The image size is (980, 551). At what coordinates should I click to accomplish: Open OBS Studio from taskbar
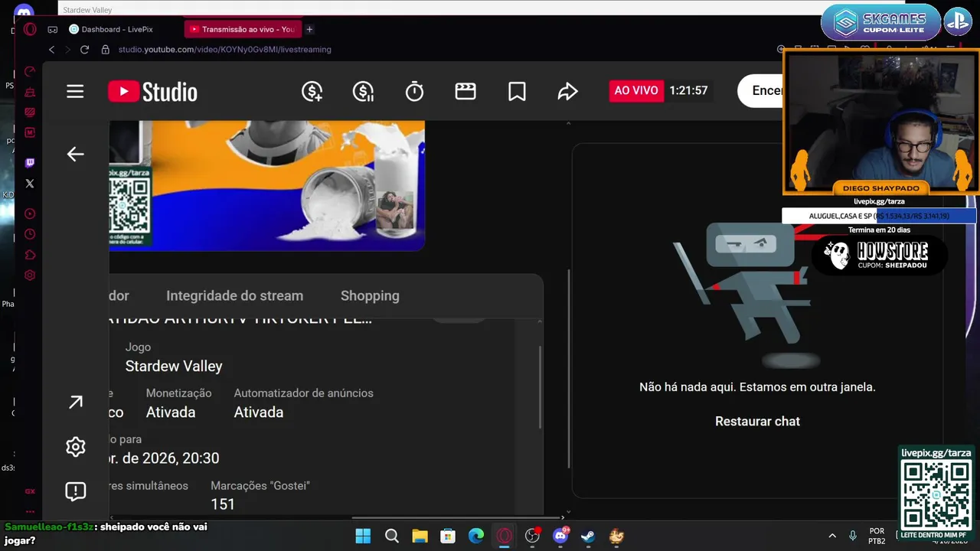coord(532,536)
